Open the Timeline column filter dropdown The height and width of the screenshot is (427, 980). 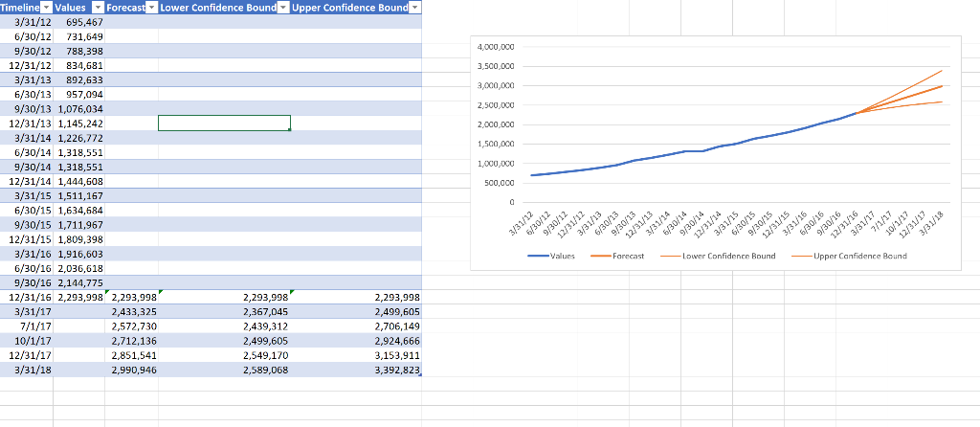click(46, 8)
